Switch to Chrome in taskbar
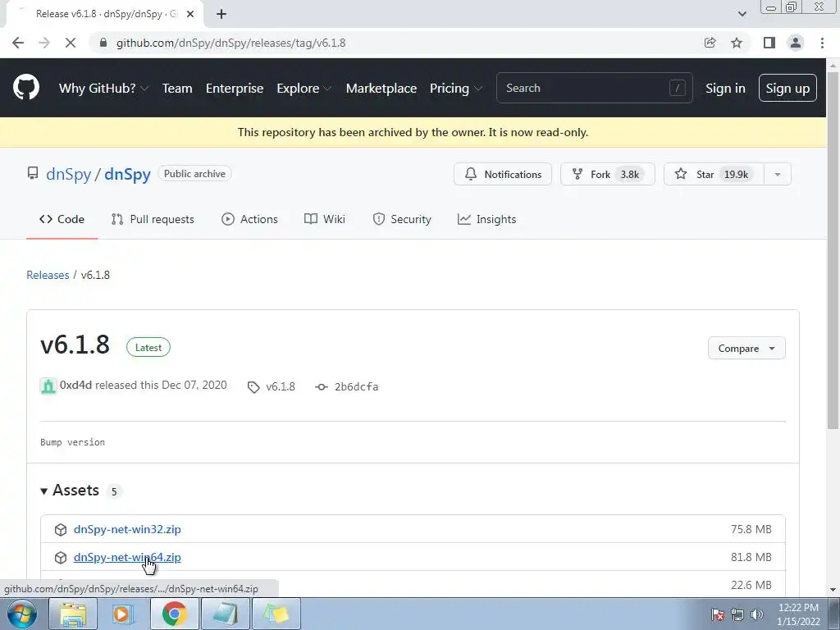The image size is (840, 630). point(174,614)
